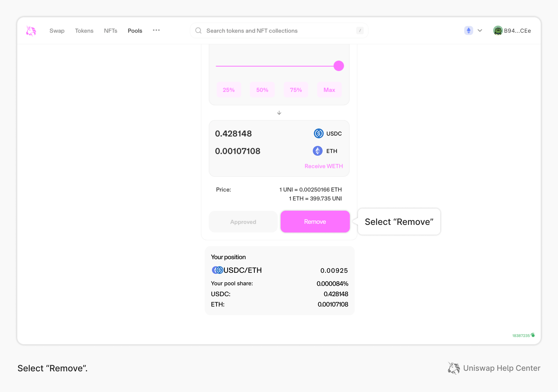This screenshot has height=392, width=558.
Task: Click the token search input field
Action: 272,30
